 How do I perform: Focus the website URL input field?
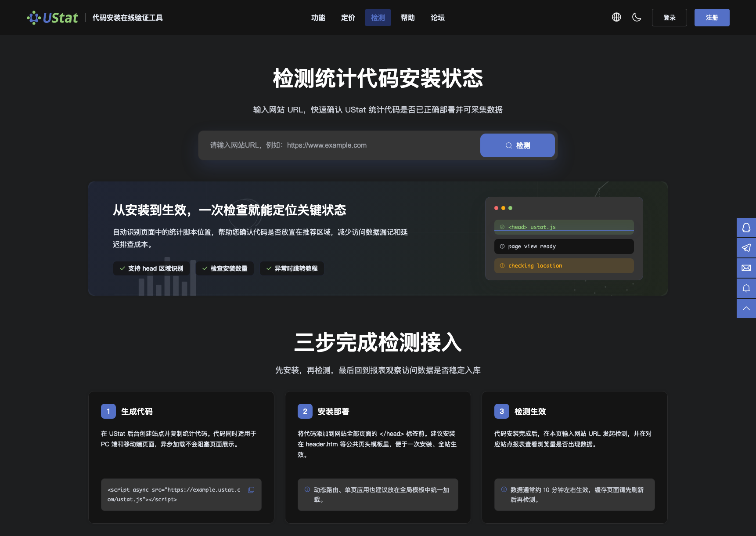[x=339, y=145]
